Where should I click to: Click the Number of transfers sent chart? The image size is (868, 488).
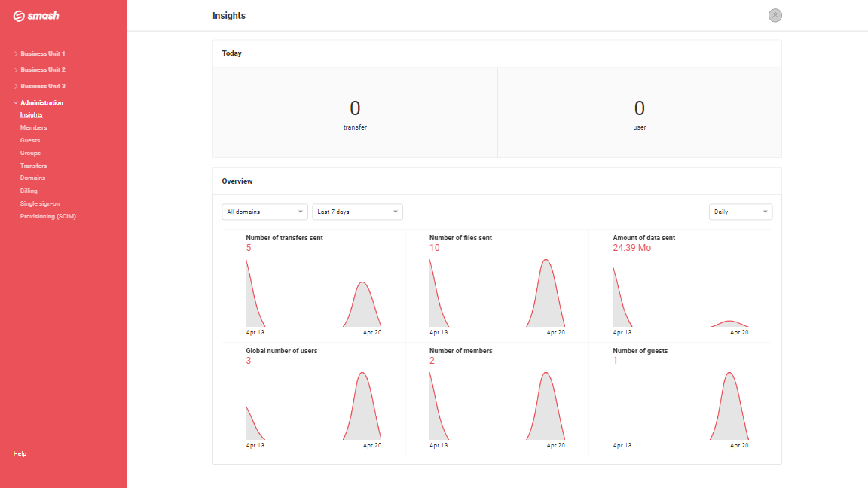[313, 294]
